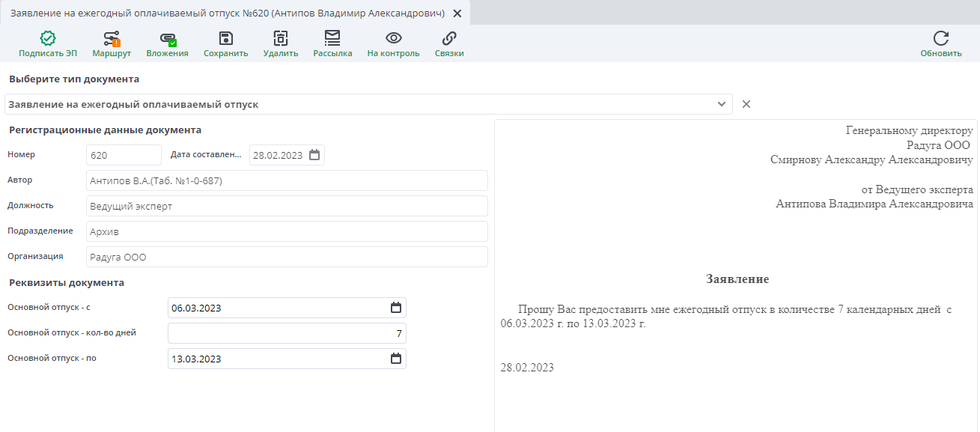Click the Основной отпуск - с label
This screenshot has height=432, width=980.
[x=49, y=307]
